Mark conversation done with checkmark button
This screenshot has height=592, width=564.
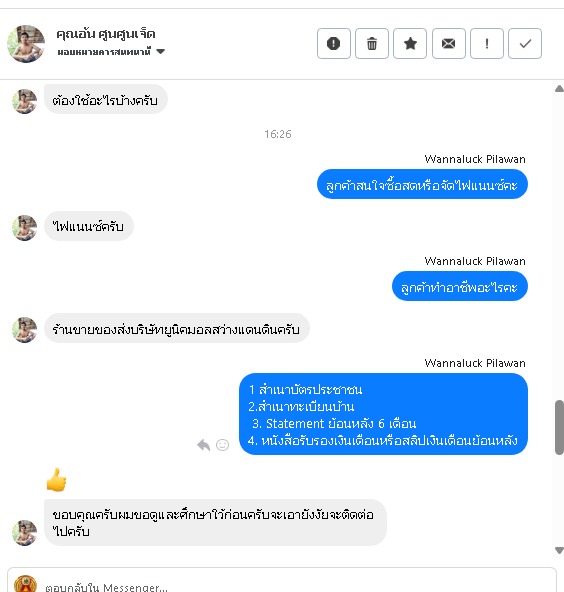click(525, 43)
